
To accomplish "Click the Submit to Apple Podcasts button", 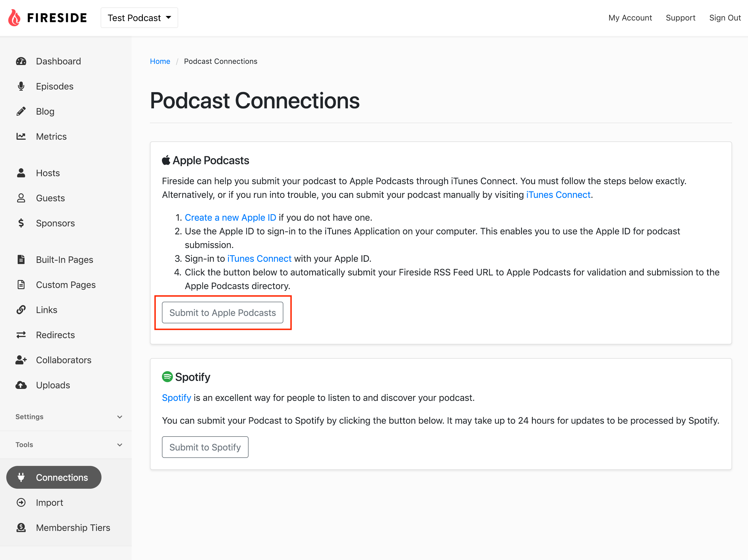I will tap(223, 313).
